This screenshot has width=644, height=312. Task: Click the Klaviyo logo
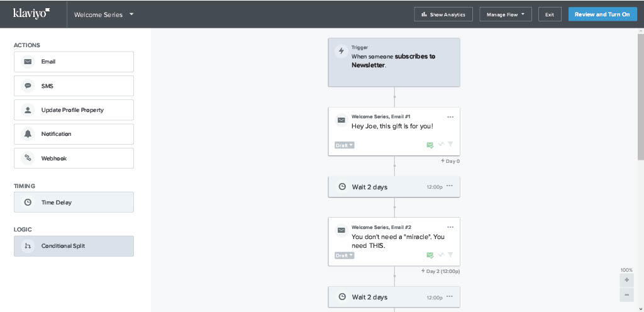coord(31,14)
